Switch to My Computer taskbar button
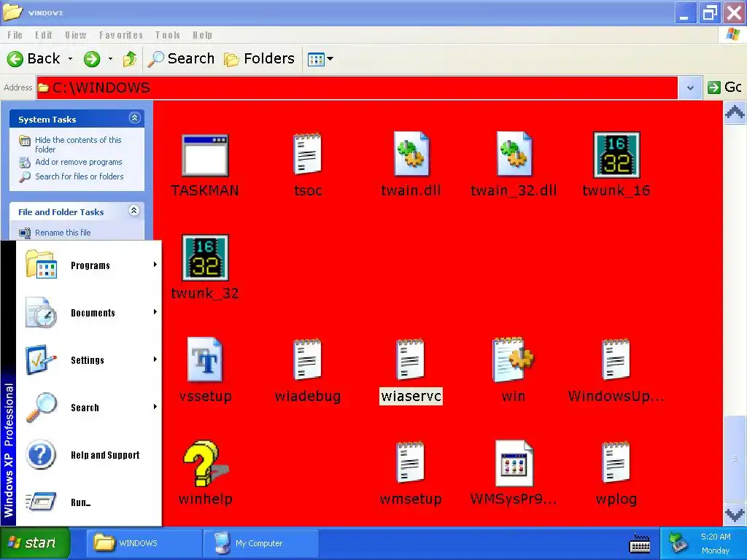Image resolution: width=747 pixels, height=560 pixels. click(x=261, y=542)
